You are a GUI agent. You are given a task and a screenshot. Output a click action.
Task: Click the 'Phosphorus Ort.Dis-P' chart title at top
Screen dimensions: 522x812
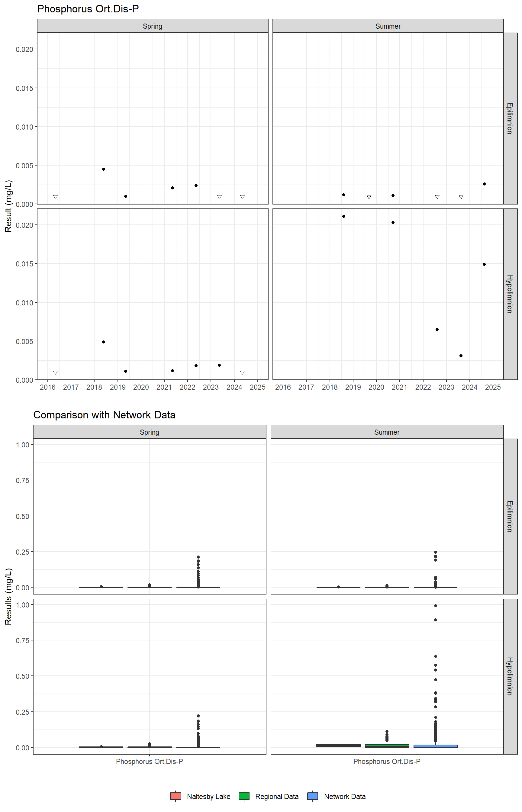(88, 9)
